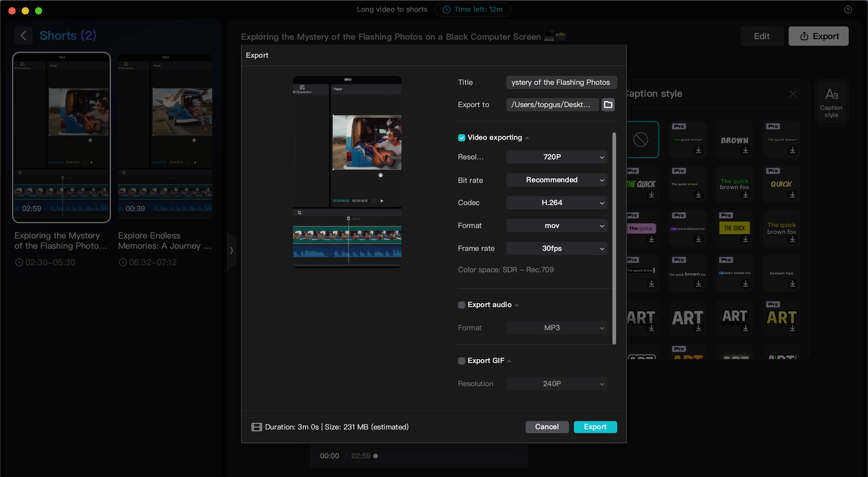
Task: Download the yellow ART Pro caption style
Action: tap(792, 329)
